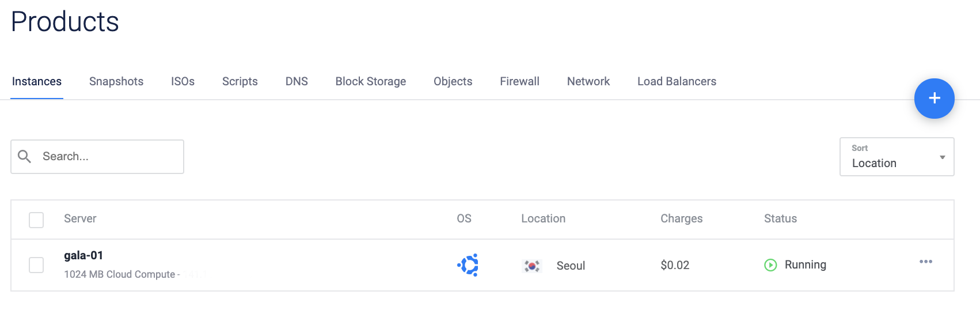The image size is (980, 310).
Task: Toggle the select-all servers checkbox
Action: [36, 220]
